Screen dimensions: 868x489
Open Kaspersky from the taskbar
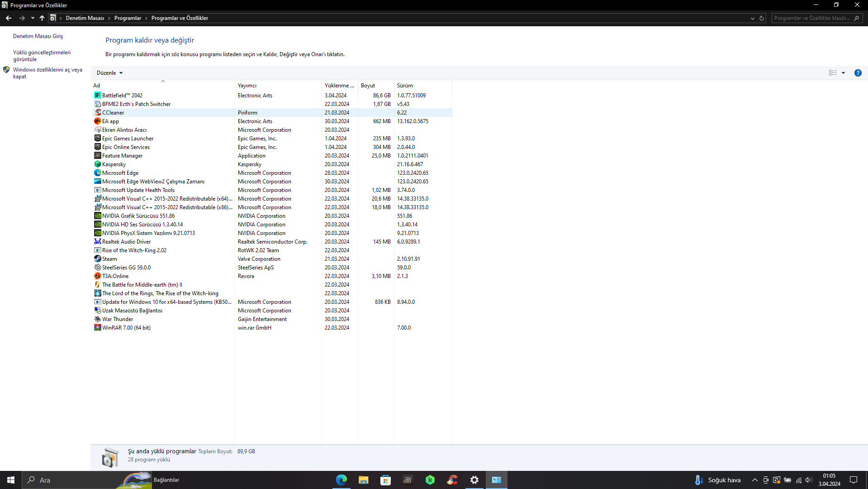[x=430, y=480]
